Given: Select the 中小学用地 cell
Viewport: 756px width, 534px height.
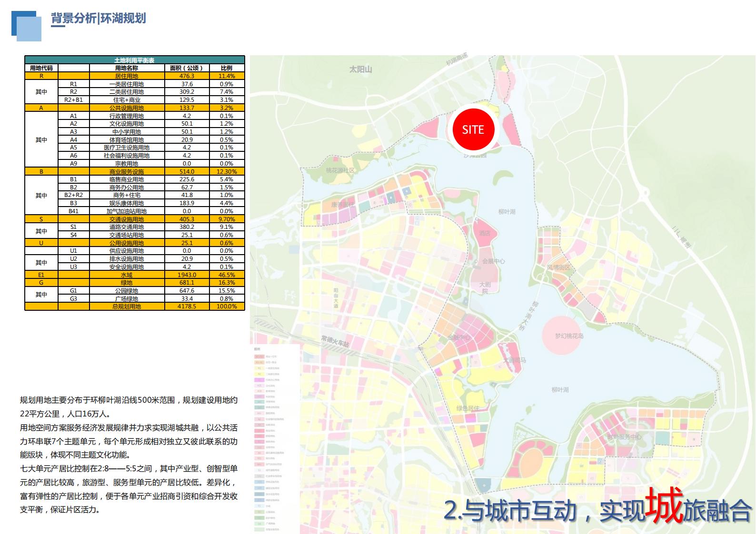Looking at the screenshot, I should click(127, 132).
